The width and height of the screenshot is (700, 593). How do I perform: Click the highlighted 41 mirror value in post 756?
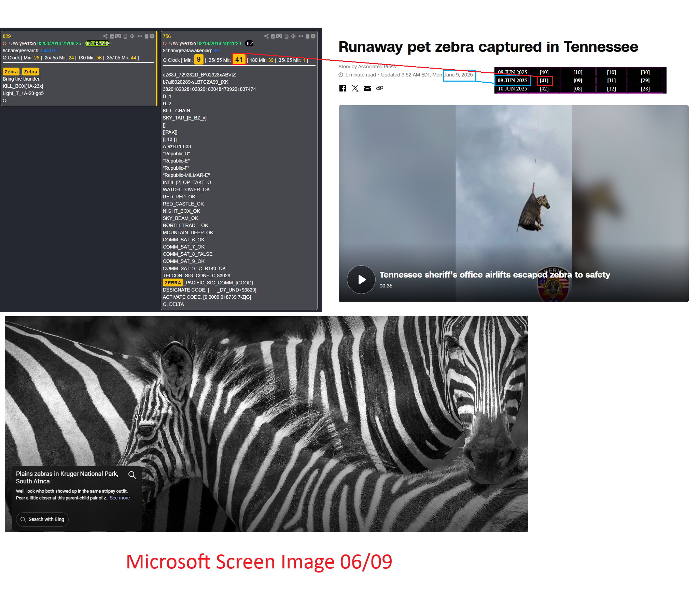pyautogui.click(x=239, y=59)
